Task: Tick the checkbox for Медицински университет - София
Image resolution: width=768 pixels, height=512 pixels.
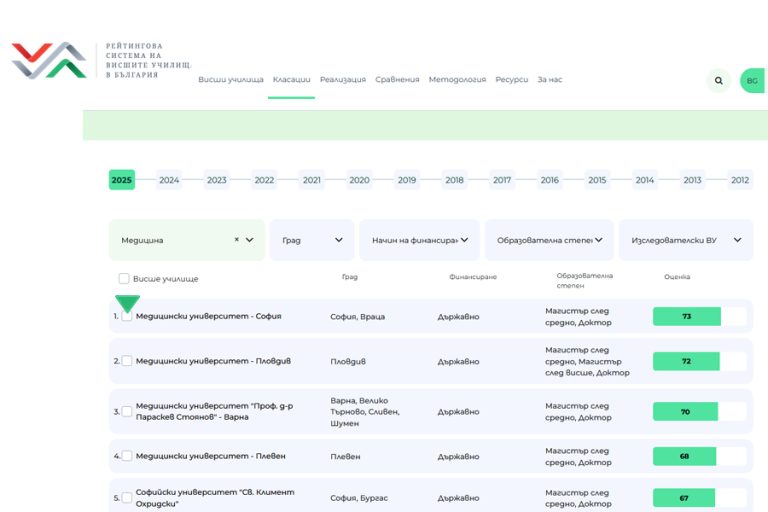Action: coord(127,316)
